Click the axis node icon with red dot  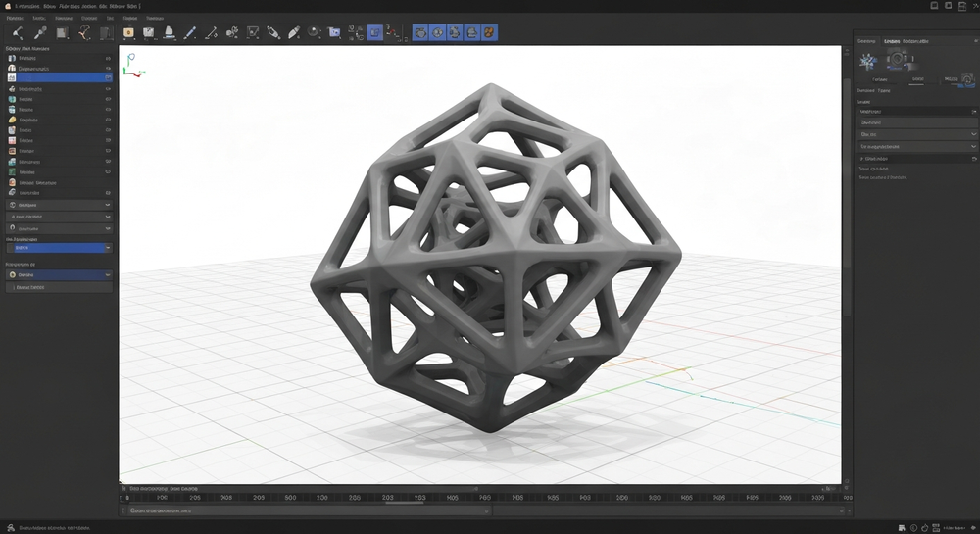(x=393, y=33)
